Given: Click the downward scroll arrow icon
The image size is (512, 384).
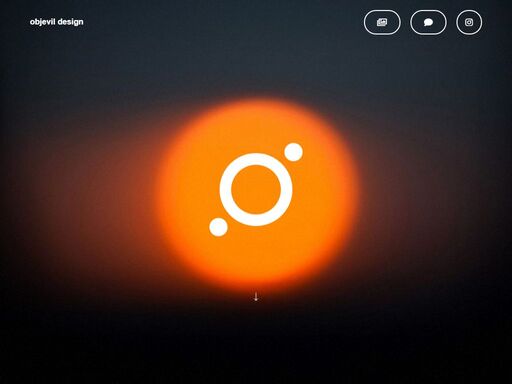Looking at the screenshot, I should (256, 296).
